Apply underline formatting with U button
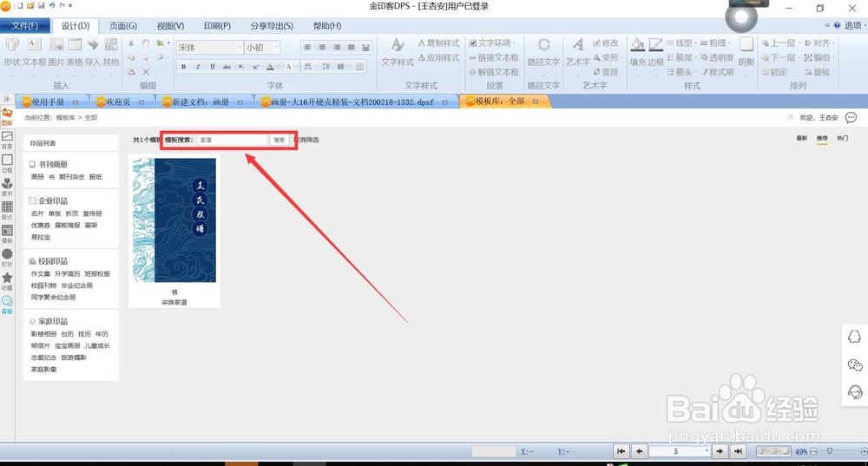Image resolution: width=868 pixels, height=466 pixels. click(212, 67)
